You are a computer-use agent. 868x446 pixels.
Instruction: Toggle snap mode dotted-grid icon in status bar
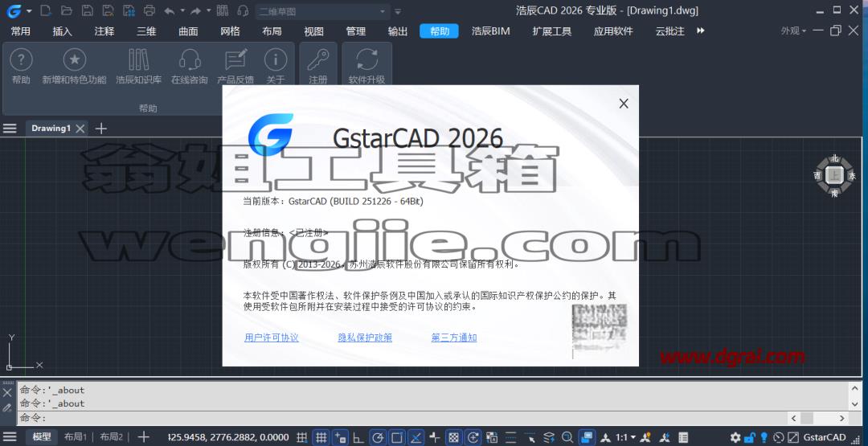(x=301, y=437)
